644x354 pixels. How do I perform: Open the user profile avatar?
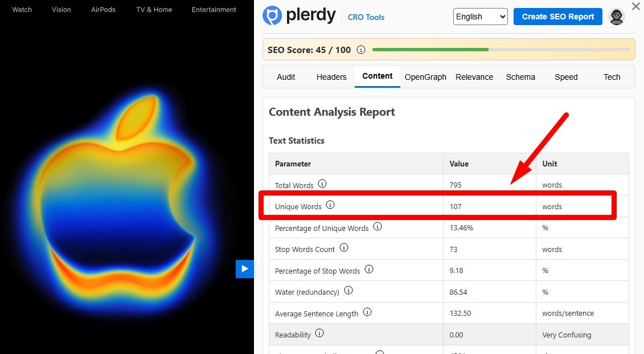point(616,17)
